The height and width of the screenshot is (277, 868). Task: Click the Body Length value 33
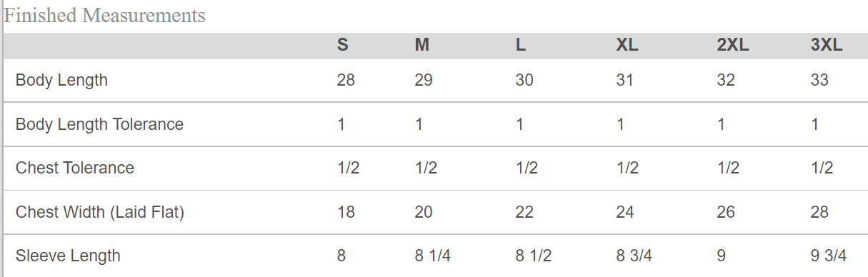(819, 80)
